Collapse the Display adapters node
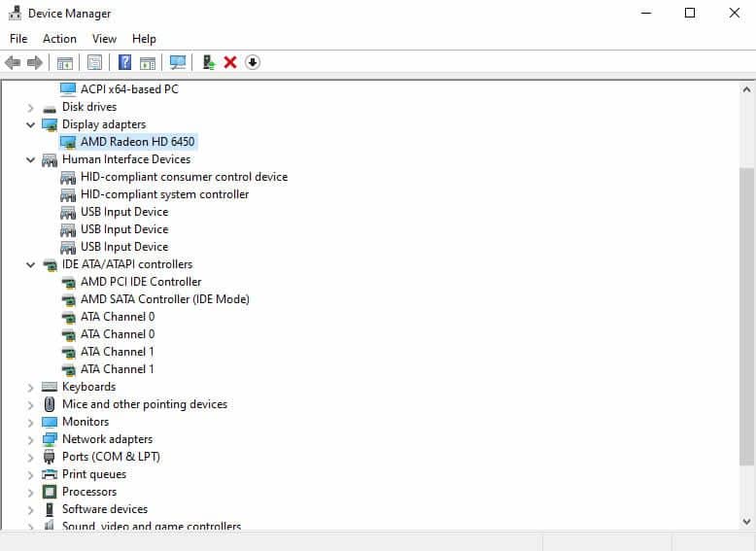Screen dimensions: 756x551 [30, 124]
